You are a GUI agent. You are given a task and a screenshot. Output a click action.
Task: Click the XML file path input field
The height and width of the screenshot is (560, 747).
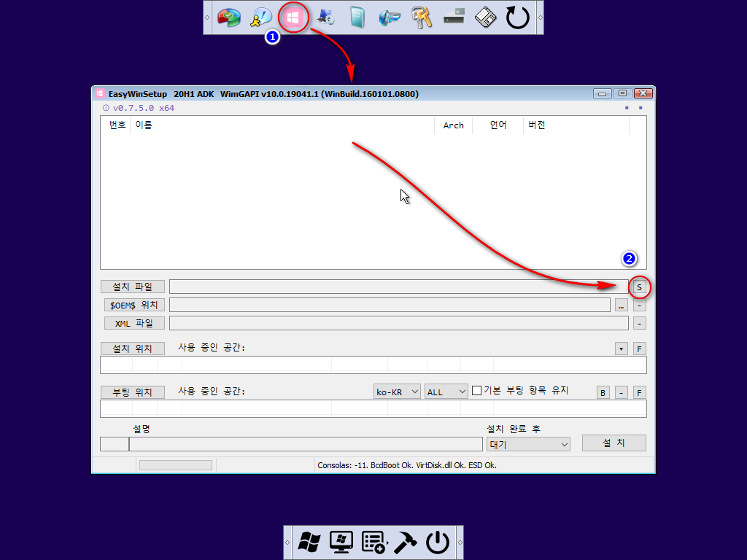coord(399,323)
